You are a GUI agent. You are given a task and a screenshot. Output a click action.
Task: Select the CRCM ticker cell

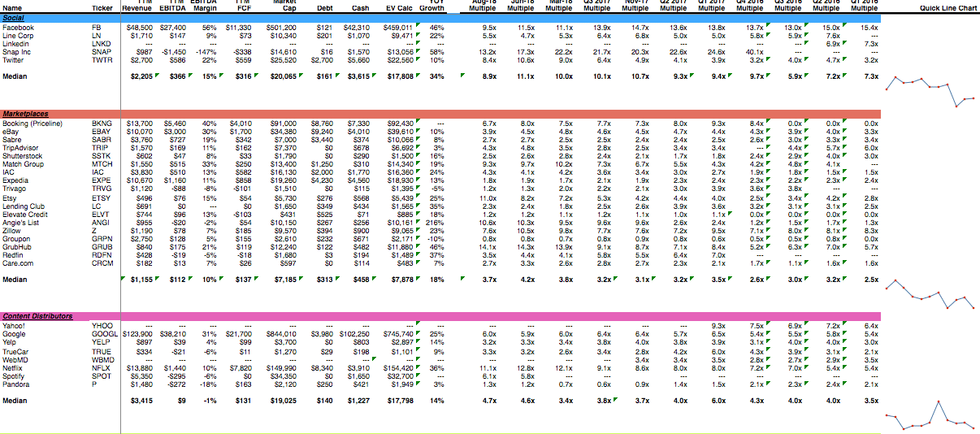pos(102,264)
